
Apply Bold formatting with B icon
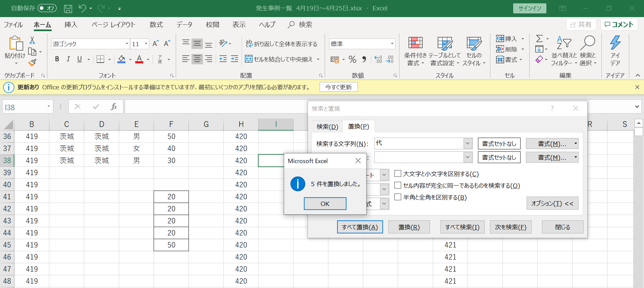pos(57,59)
